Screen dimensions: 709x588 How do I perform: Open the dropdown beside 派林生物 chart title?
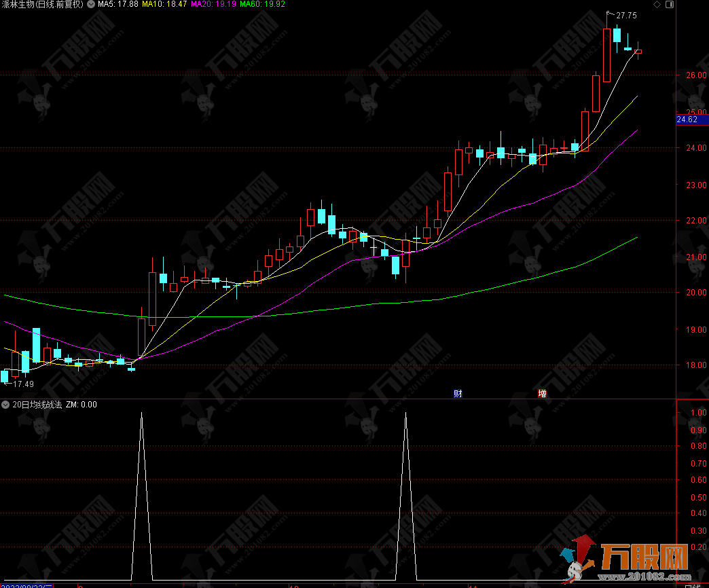(x=91, y=4)
